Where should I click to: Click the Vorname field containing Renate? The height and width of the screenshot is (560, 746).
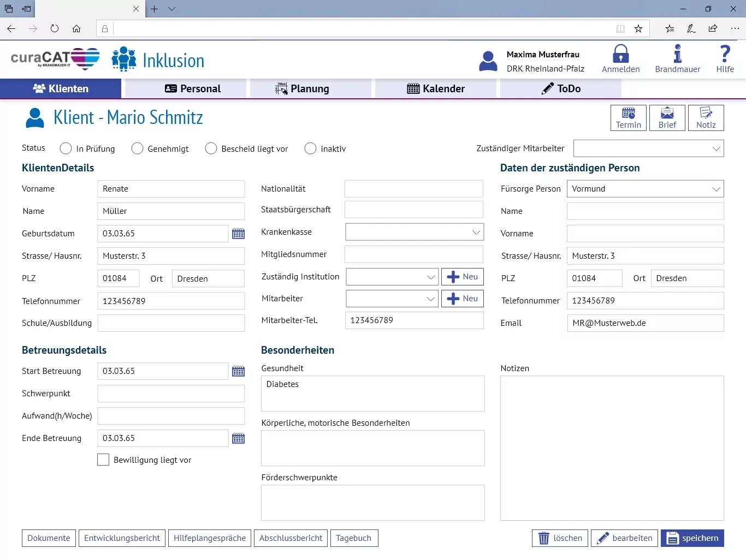[x=171, y=189]
